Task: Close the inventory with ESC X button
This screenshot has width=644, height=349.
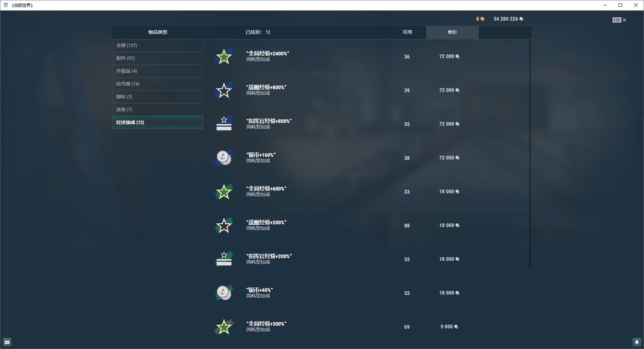Action: [619, 20]
